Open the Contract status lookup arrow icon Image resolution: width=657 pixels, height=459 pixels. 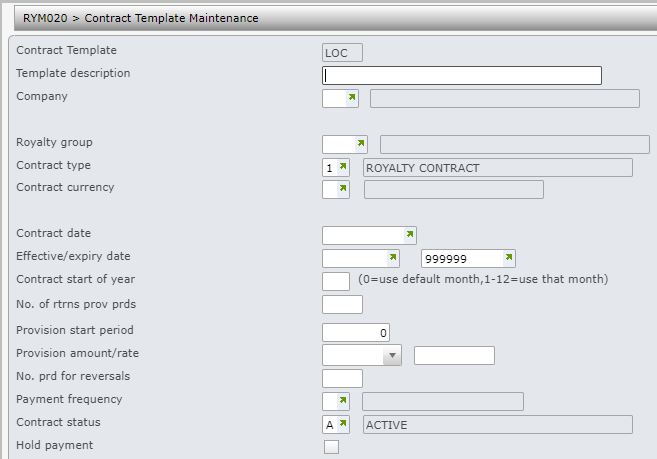(343, 423)
